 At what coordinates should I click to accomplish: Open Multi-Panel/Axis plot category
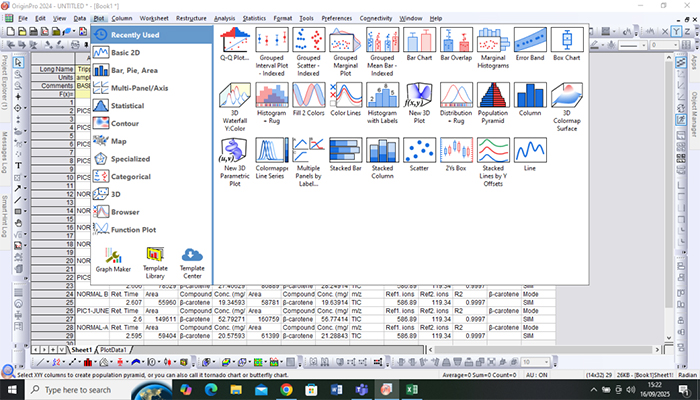tap(152, 88)
